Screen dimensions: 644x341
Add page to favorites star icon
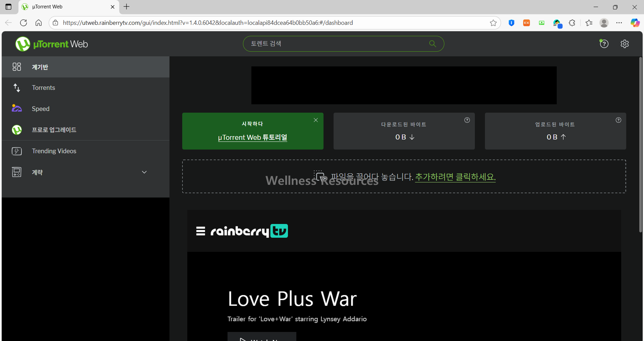pos(493,23)
